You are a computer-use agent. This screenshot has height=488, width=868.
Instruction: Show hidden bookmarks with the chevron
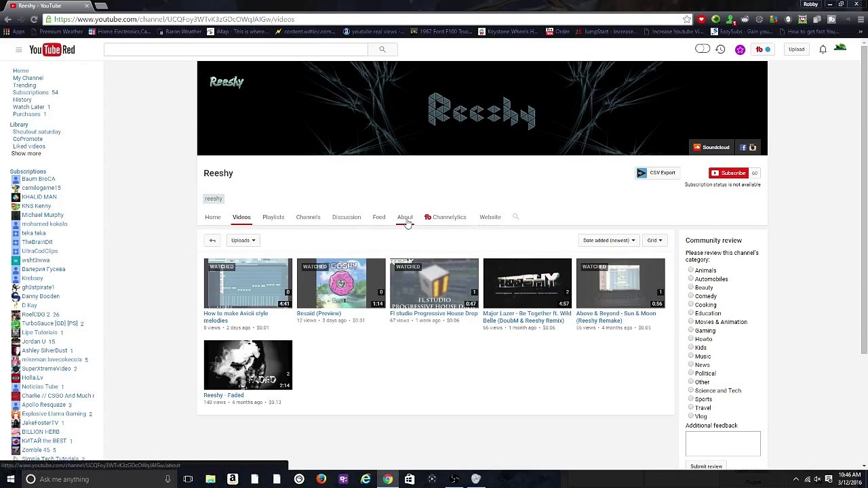[861, 31]
